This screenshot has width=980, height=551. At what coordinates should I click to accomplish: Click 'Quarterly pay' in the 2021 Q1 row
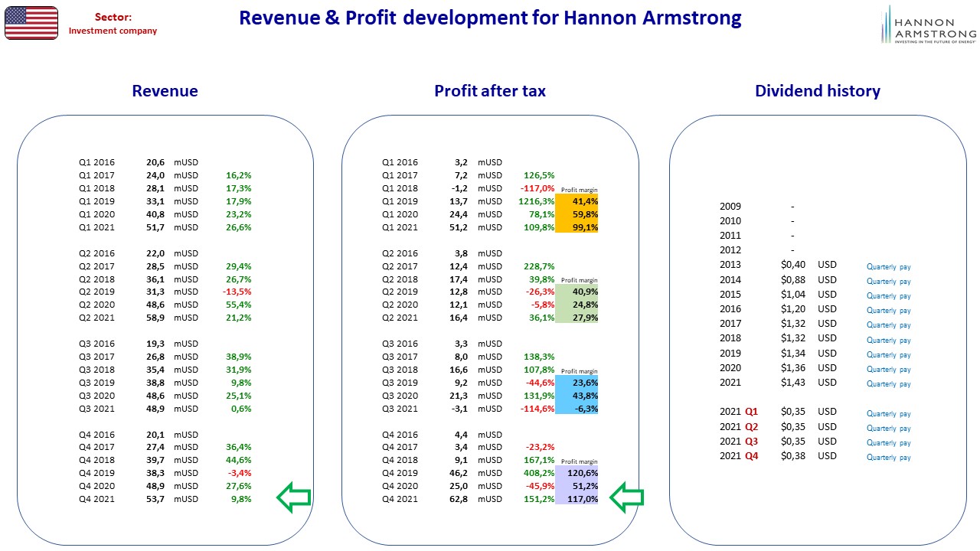pyautogui.click(x=889, y=414)
